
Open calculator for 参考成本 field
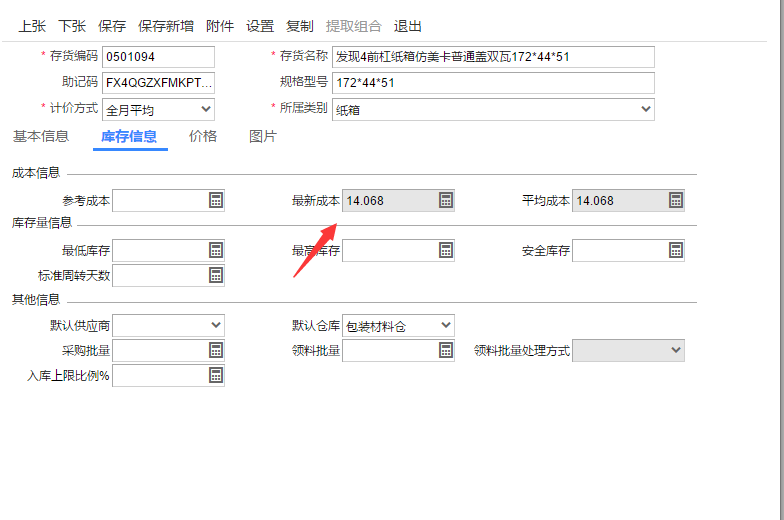[216, 200]
